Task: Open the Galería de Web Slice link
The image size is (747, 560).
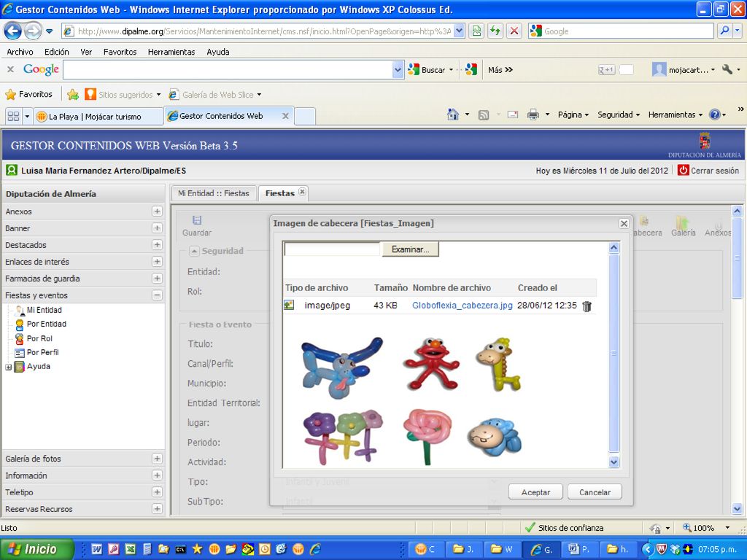Action: tap(217, 95)
